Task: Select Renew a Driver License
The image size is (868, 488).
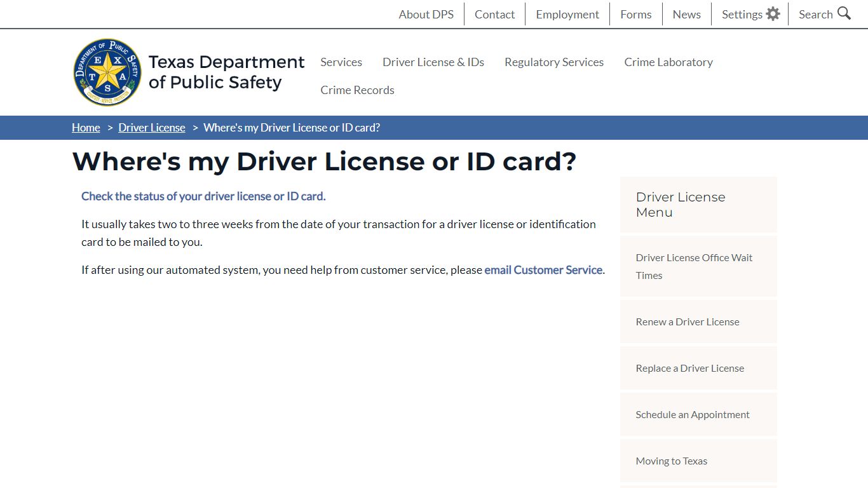Action: click(698, 322)
